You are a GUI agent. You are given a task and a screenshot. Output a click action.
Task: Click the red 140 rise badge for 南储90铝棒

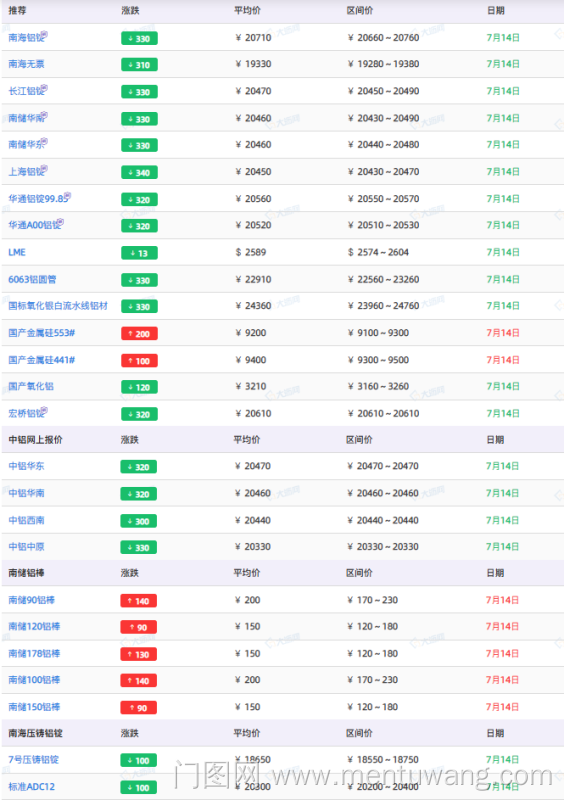coord(139,601)
